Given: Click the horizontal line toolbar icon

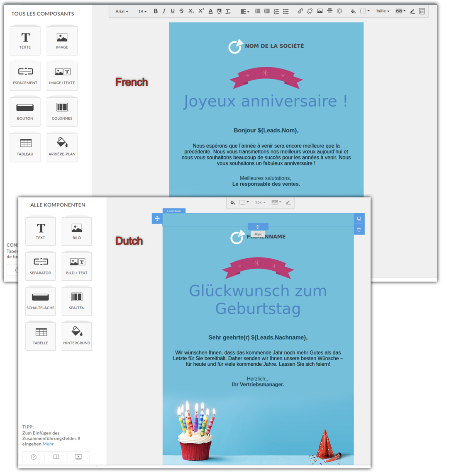Looking at the screenshot, I should tap(329, 11).
